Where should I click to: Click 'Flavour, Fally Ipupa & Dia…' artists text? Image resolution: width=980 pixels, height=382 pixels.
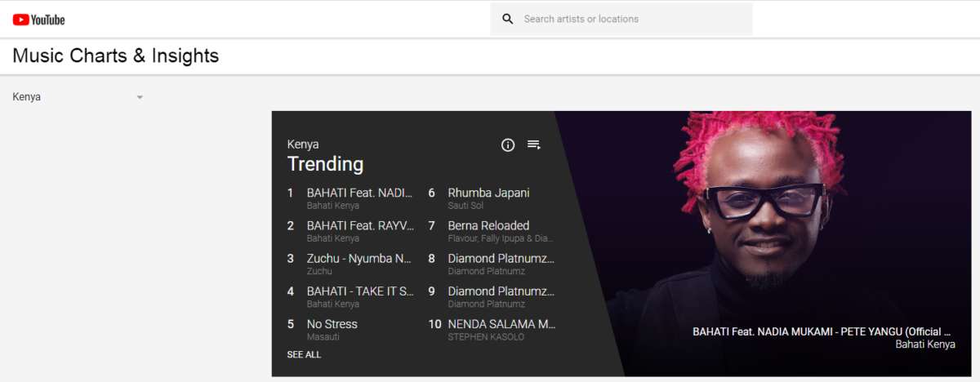pyautogui.click(x=501, y=238)
